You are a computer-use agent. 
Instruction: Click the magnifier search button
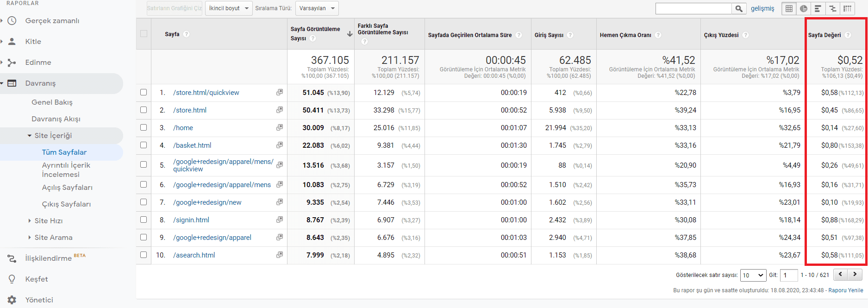click(739, 8)
